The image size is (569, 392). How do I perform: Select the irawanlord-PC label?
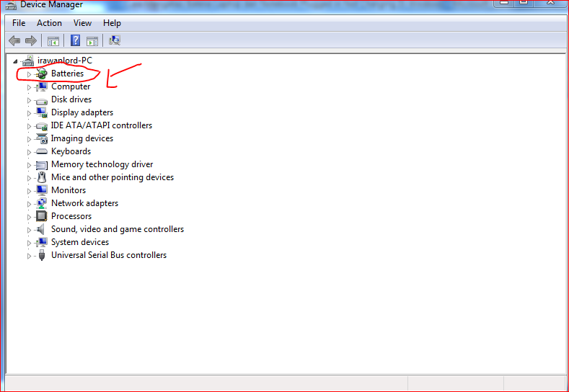pyautogui.click(x=65, y=61)
